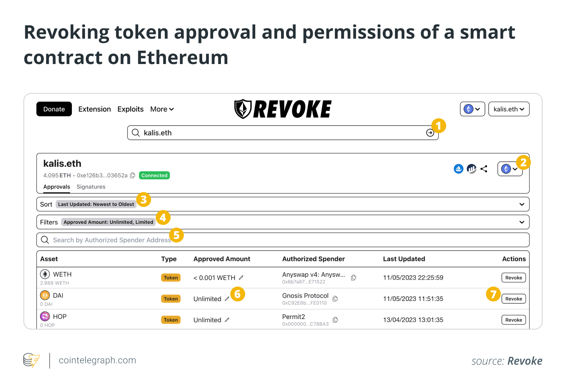Expand the Filters options row

pyautogui.click(x=522, y=222)
